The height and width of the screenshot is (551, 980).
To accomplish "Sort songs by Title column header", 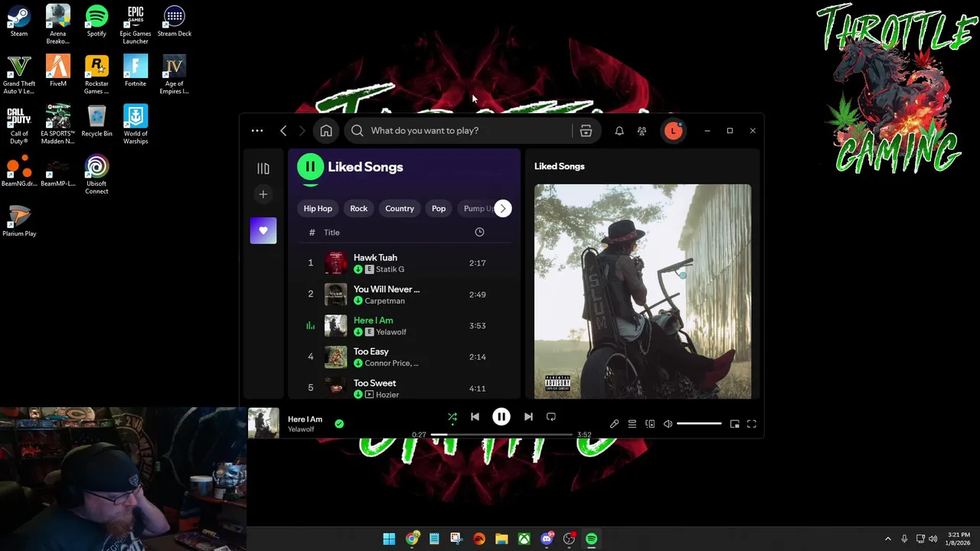I will point(332,233).
